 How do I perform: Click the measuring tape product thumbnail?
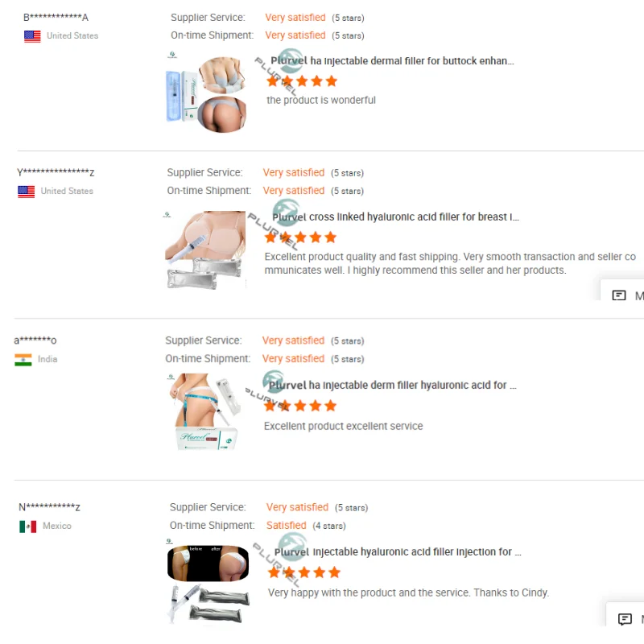click(204, 411)
